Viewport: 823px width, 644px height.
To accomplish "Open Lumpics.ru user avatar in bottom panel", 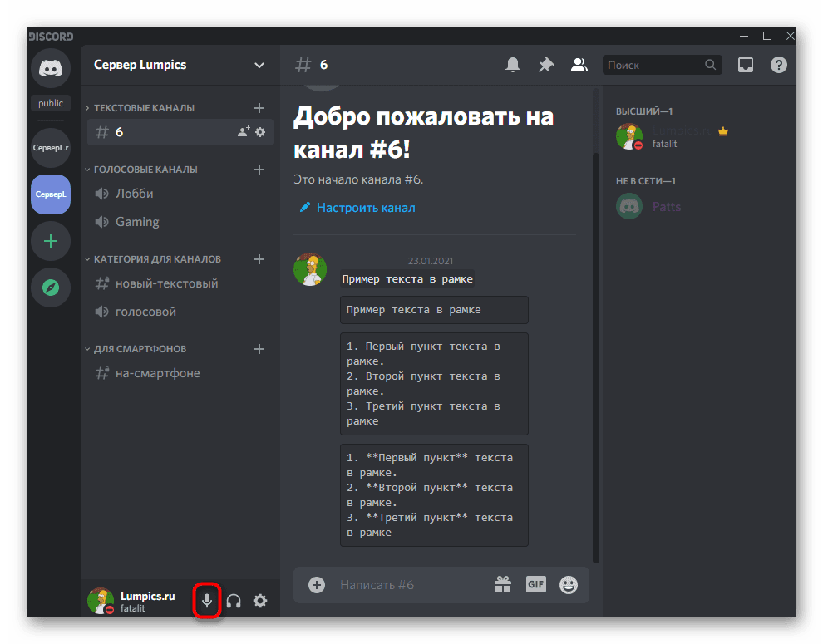I will coord(101,601).
